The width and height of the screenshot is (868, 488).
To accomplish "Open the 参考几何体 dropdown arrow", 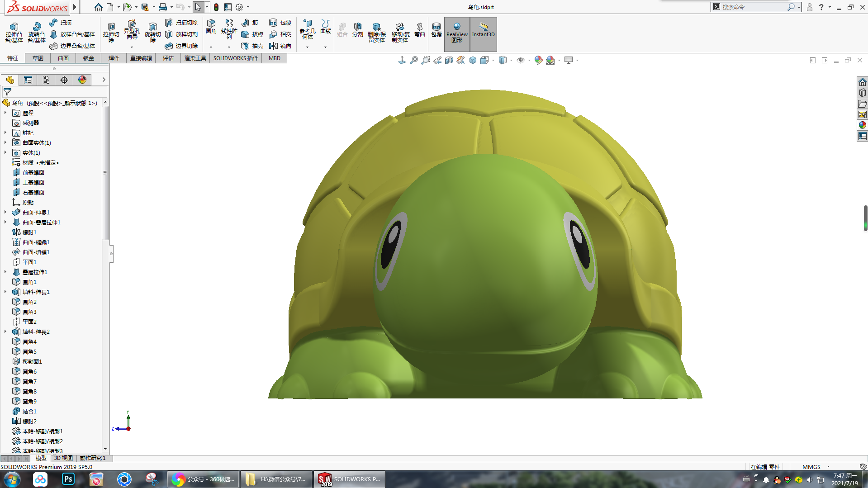I will 307,47.
